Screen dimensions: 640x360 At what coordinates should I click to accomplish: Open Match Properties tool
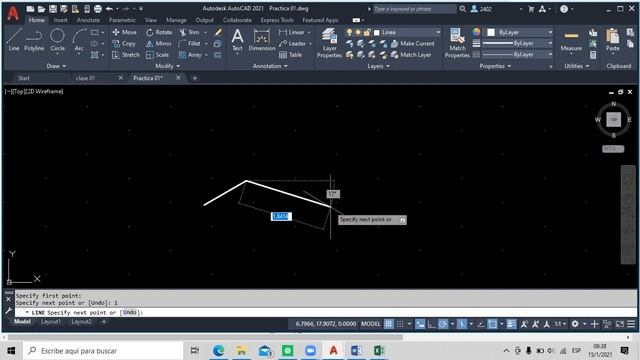pos(457,43)
